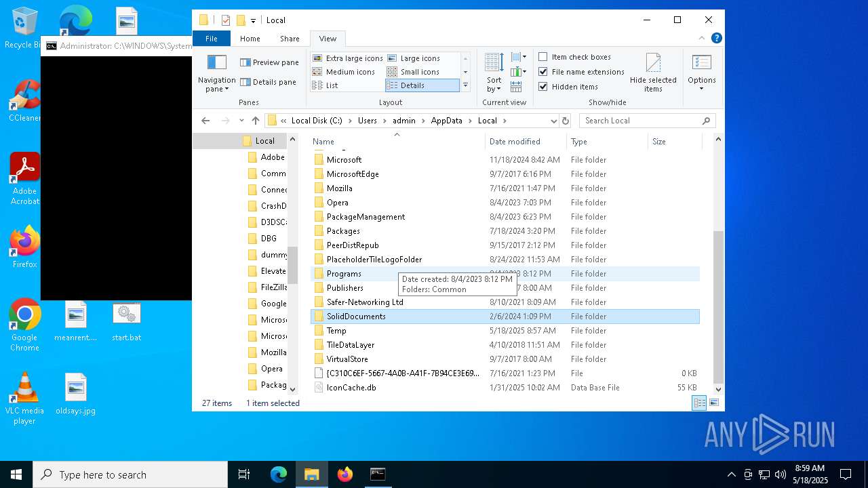This screenshot has height=488, width=868.
Task: Open Options dropdown arrow
Action: (702, 89)
